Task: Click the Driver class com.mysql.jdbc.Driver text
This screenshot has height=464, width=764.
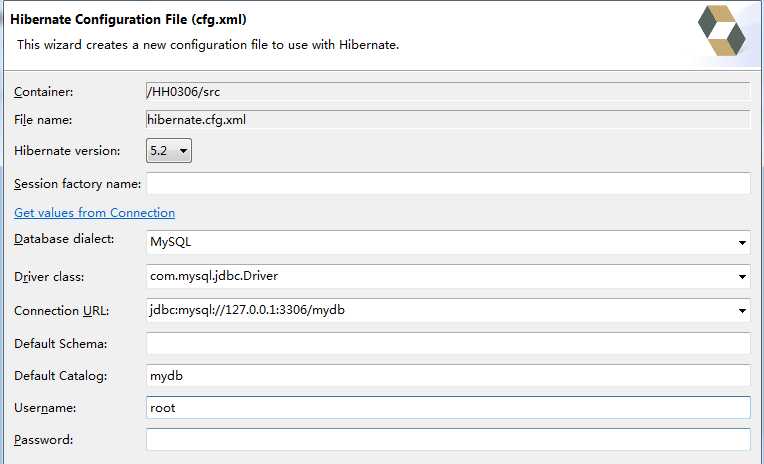Action: click(x=214, y=276)
